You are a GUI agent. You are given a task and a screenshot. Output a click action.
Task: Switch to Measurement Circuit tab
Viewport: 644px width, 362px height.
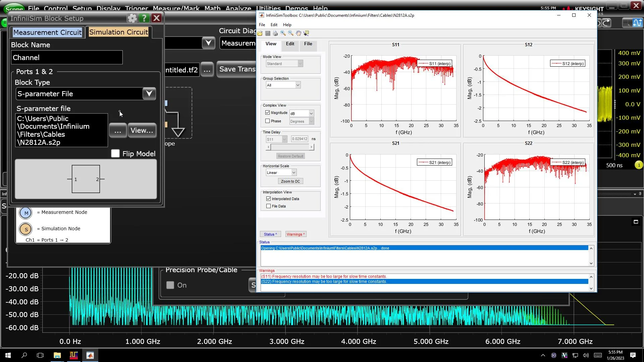coord(47,32)
